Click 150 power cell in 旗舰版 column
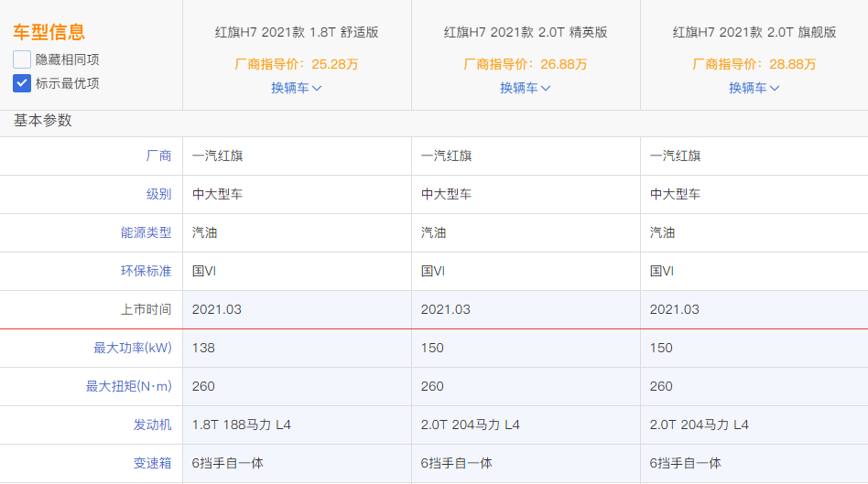 (661, 348)
